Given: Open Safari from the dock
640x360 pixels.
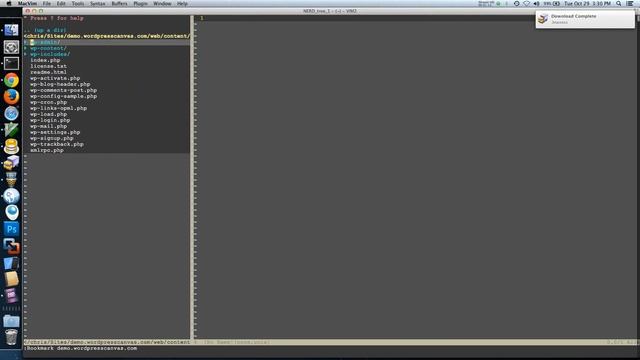Looking at the screenshot, I should click(x=11, y=113).
